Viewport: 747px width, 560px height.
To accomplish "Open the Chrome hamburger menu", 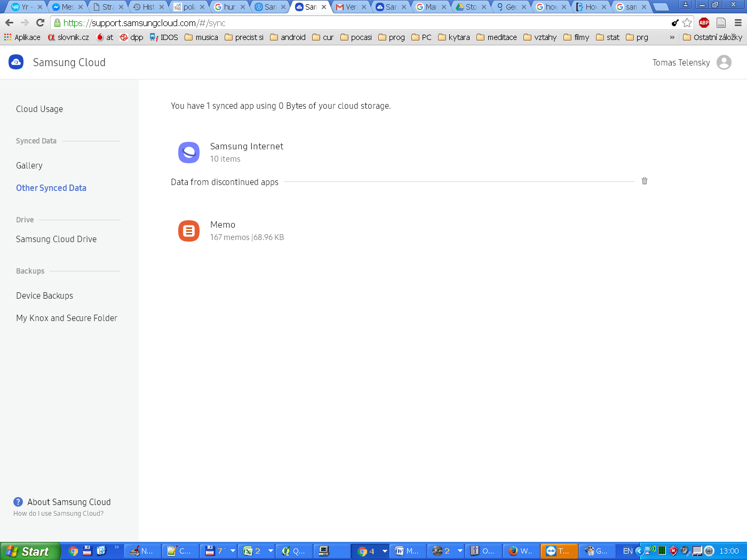I will 738,23.
